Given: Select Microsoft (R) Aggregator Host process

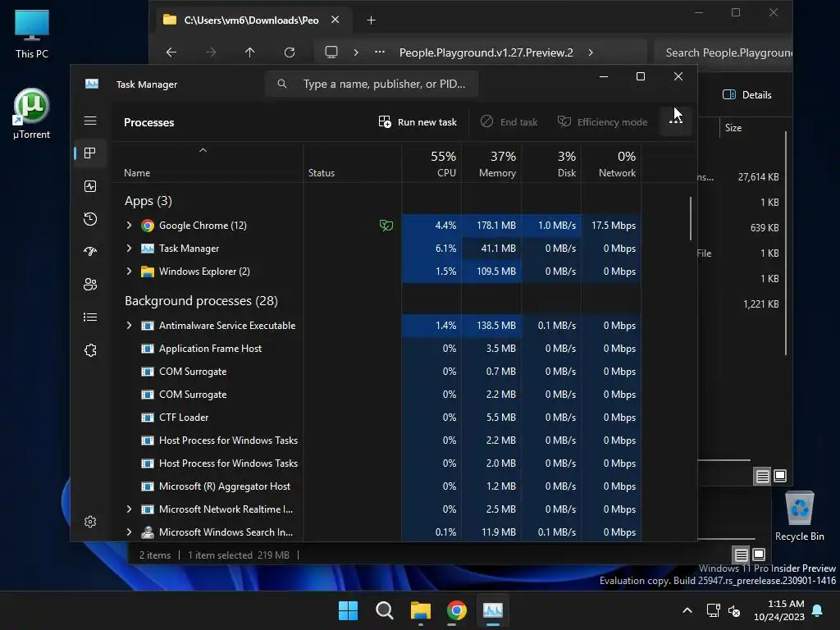Looking at the screenshot, I should coord(377,486).
